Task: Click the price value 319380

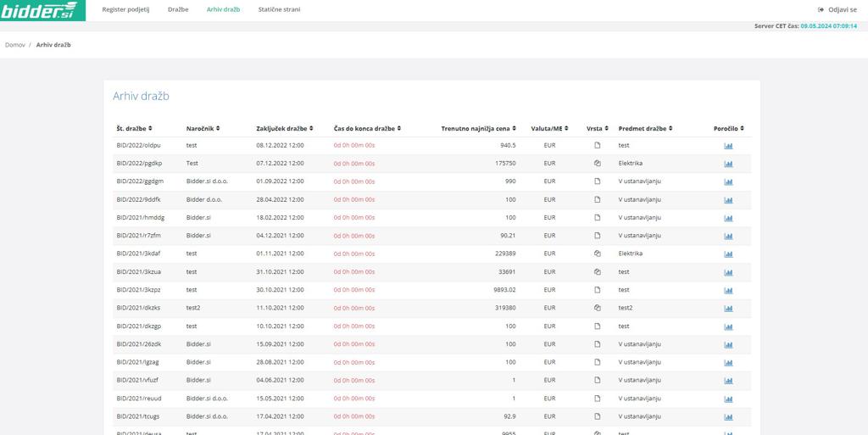Action: [505, 308]
